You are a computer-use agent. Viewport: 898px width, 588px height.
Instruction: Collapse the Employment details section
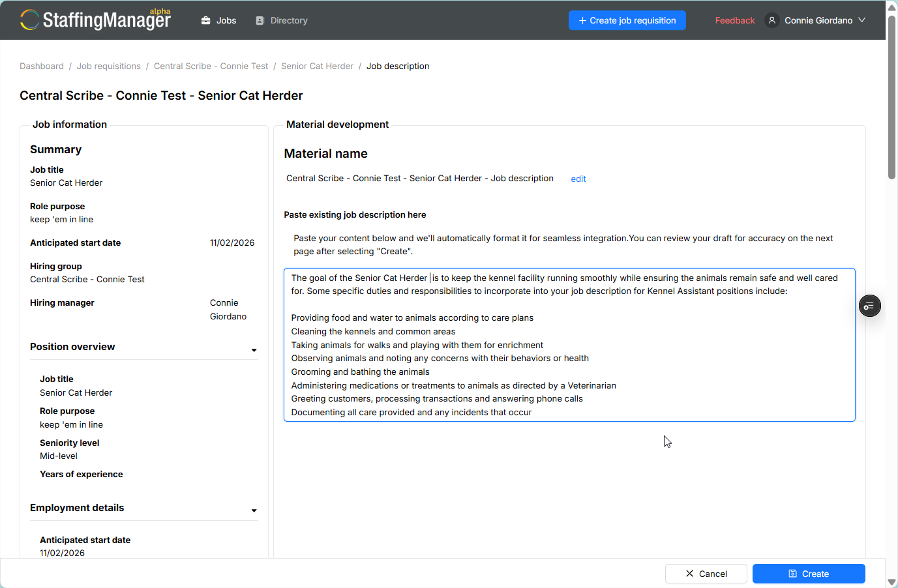coord(254,510)
